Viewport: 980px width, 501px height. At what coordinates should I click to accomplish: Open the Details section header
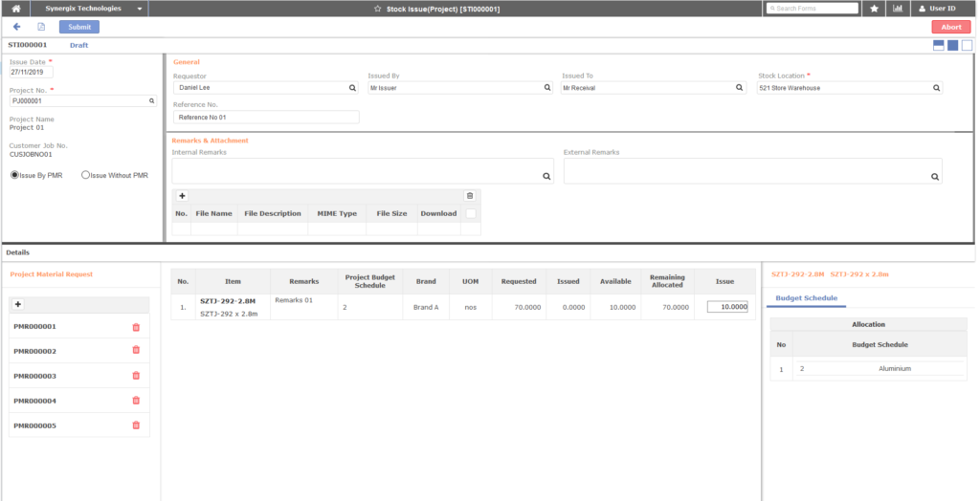[x=18, y=253]
